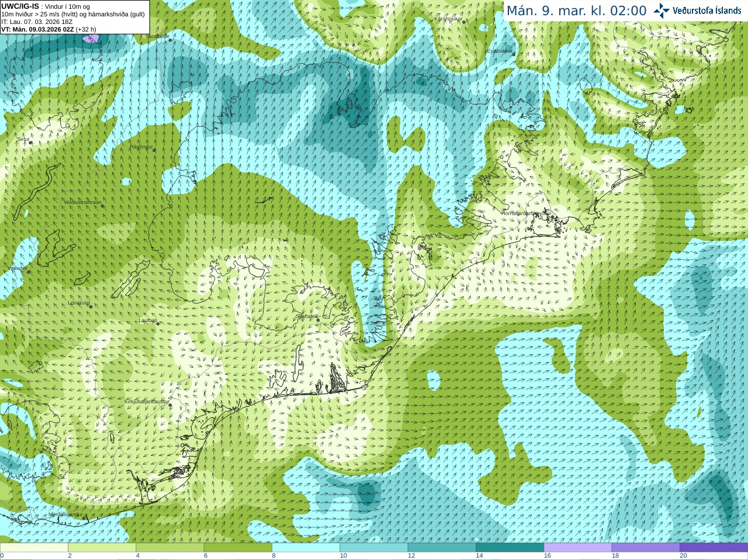Image resolution: width=748 pixels, height=560 pixels.
Task: Click the Hágöngur station marker dot
Action: (154, 150)
